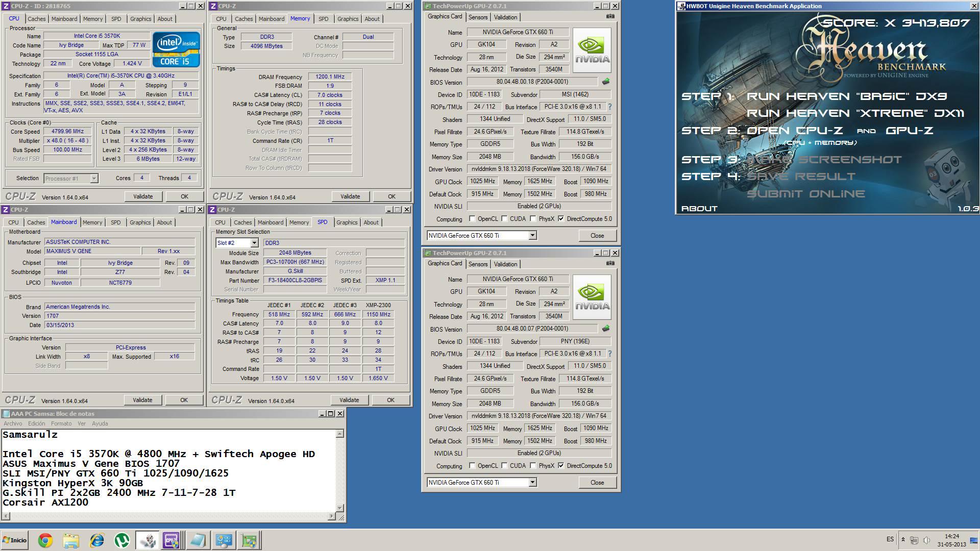Click Notepad horizontal scrollbar right arrow

coord(332,516)
